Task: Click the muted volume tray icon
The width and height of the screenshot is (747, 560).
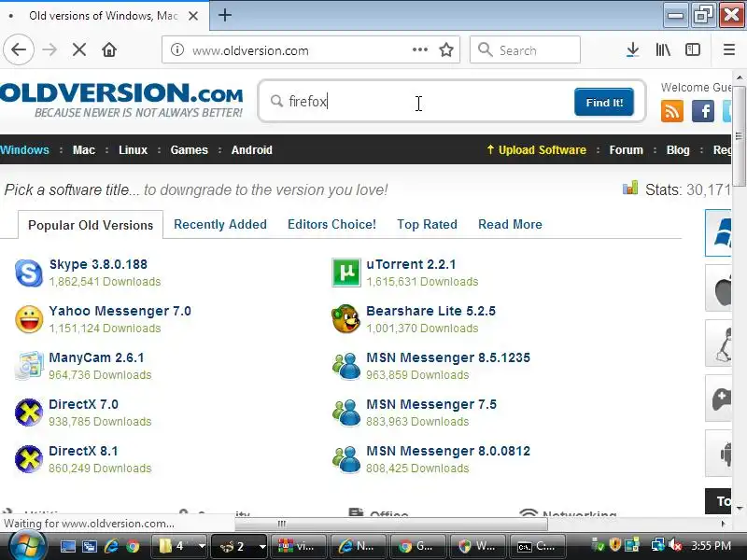Action: point(674,545)
